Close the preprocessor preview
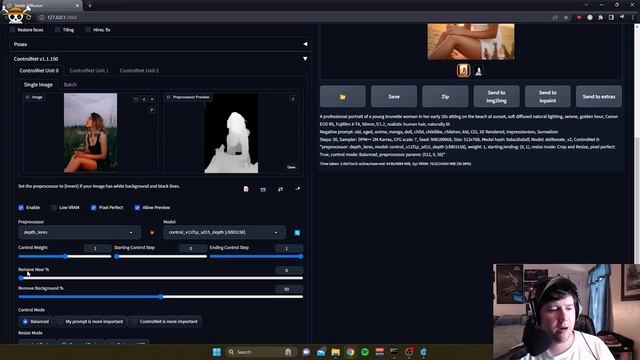640x360 pixels. (x=291, y=167)
